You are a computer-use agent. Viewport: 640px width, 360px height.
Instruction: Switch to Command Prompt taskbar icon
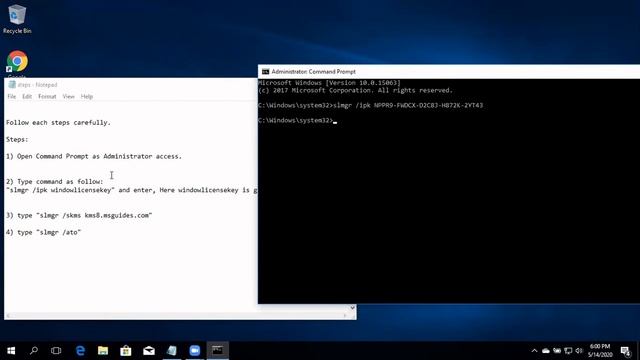coord(218,351)
